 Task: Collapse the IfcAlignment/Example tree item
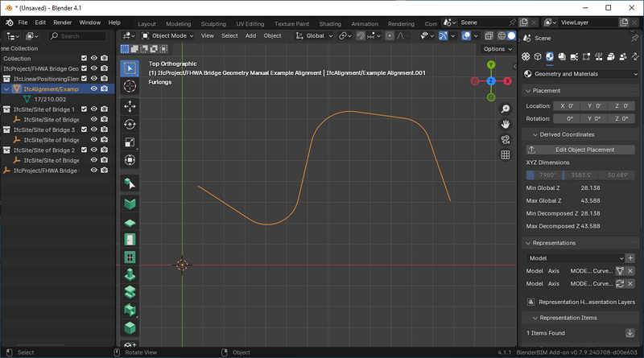(6, 89)
